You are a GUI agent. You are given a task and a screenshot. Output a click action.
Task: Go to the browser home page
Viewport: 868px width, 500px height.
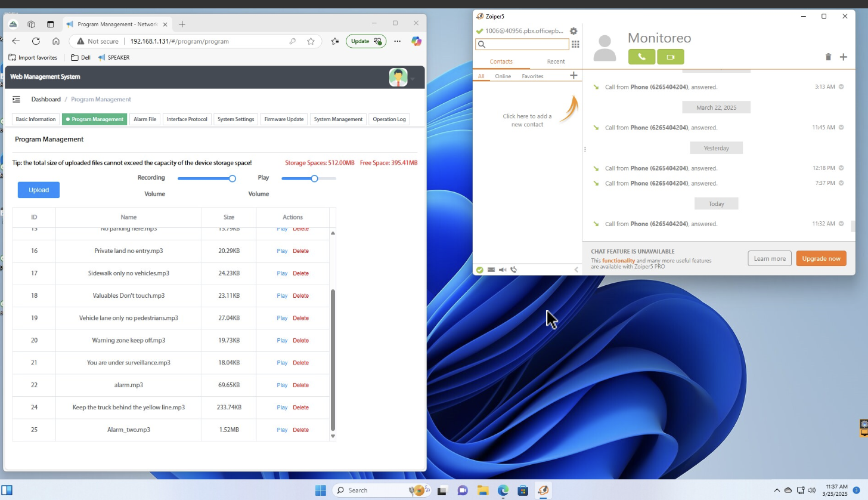[x=55, y=41]
